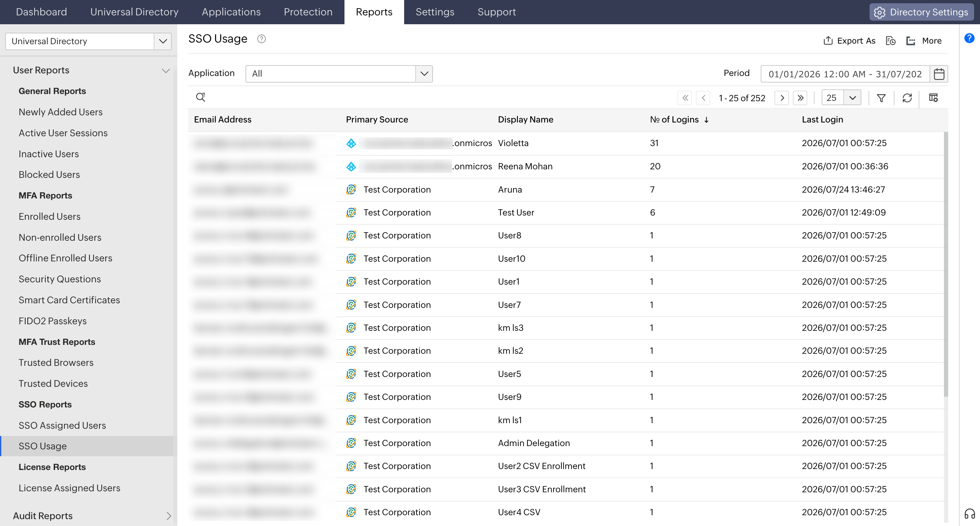Expand the Audit Reports section
980x526 pixels.
169,516
